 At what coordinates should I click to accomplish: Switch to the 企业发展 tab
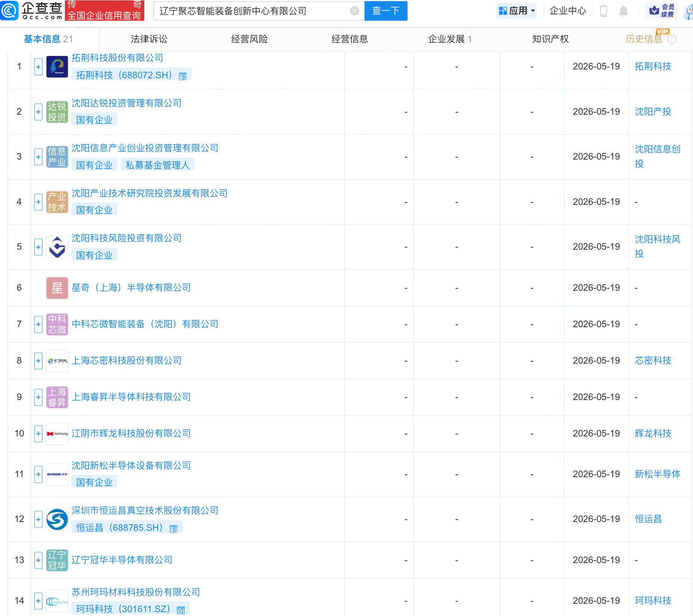[x=450, y=39]
